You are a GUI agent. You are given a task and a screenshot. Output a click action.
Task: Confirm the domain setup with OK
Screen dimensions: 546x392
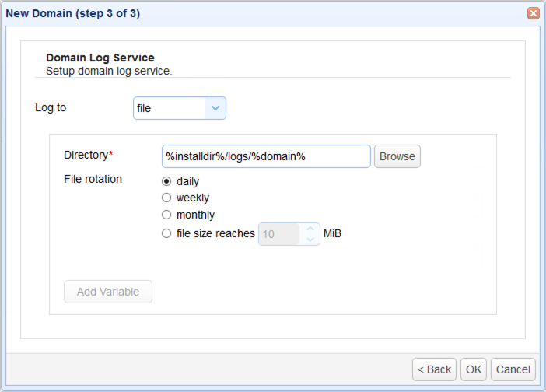[x=474, y=369]
